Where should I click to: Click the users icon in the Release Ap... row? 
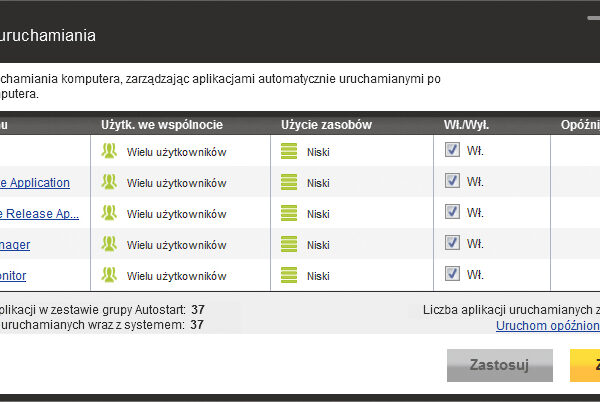coord(110,213)
